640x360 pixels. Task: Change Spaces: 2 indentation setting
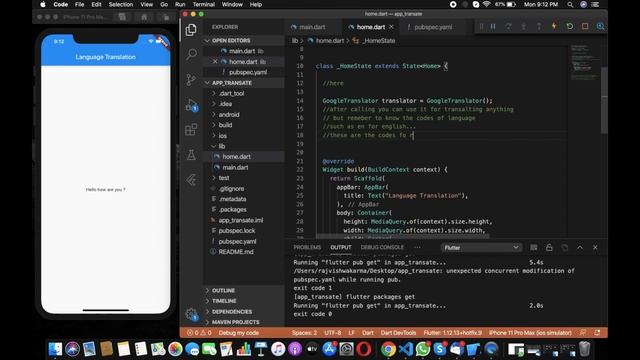304,333
